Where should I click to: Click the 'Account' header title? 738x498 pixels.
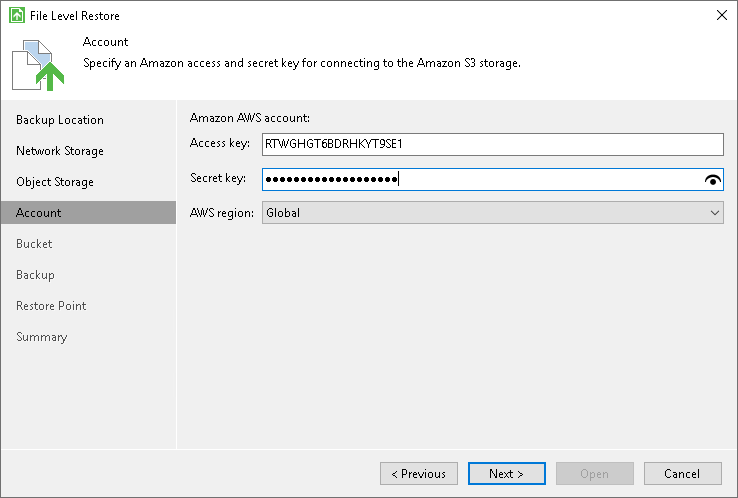point(105,42)
